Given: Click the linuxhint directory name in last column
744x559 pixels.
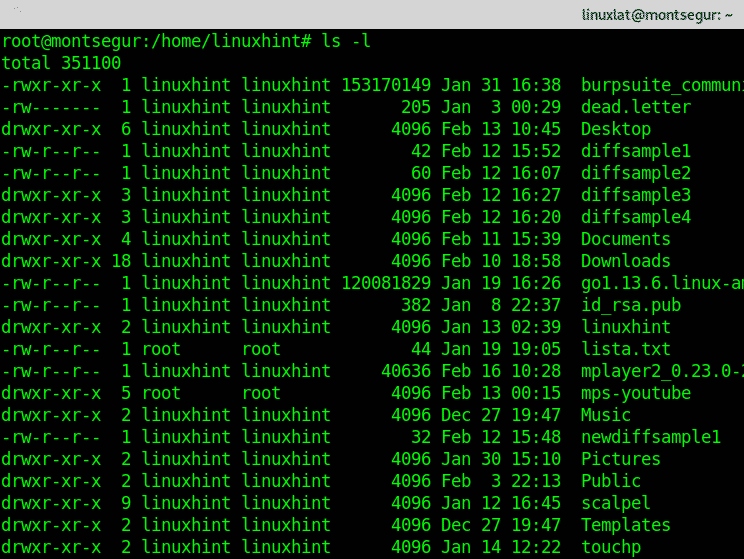Looking at the screenshot, I should click(x=626, y=327).
